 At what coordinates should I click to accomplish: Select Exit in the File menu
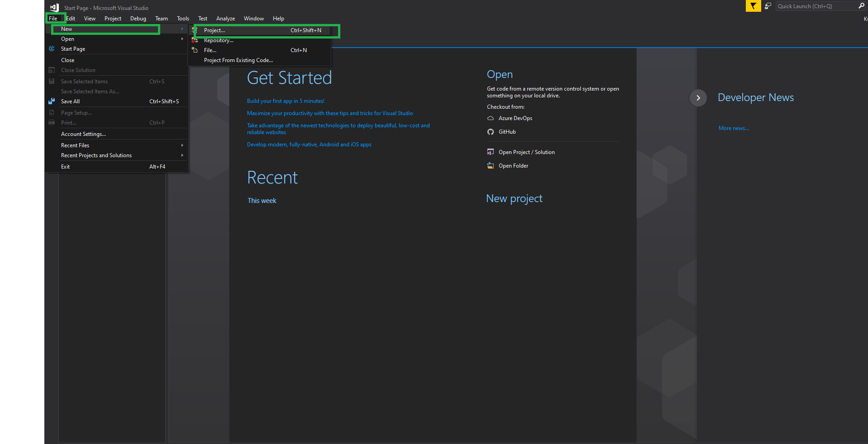117,167
